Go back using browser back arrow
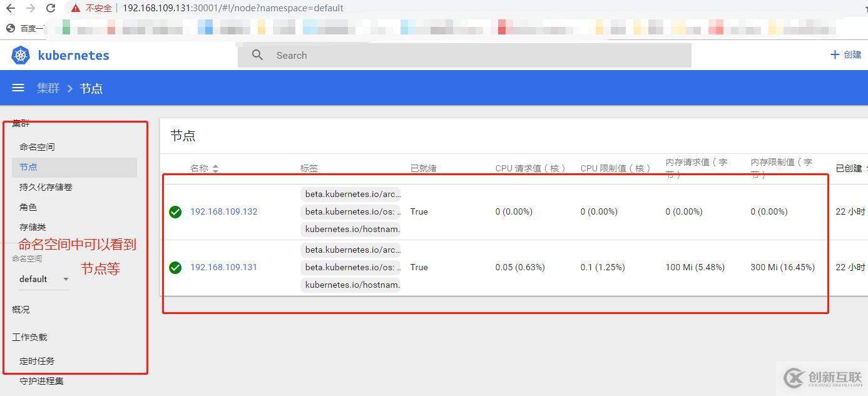 tap(11, 8)
